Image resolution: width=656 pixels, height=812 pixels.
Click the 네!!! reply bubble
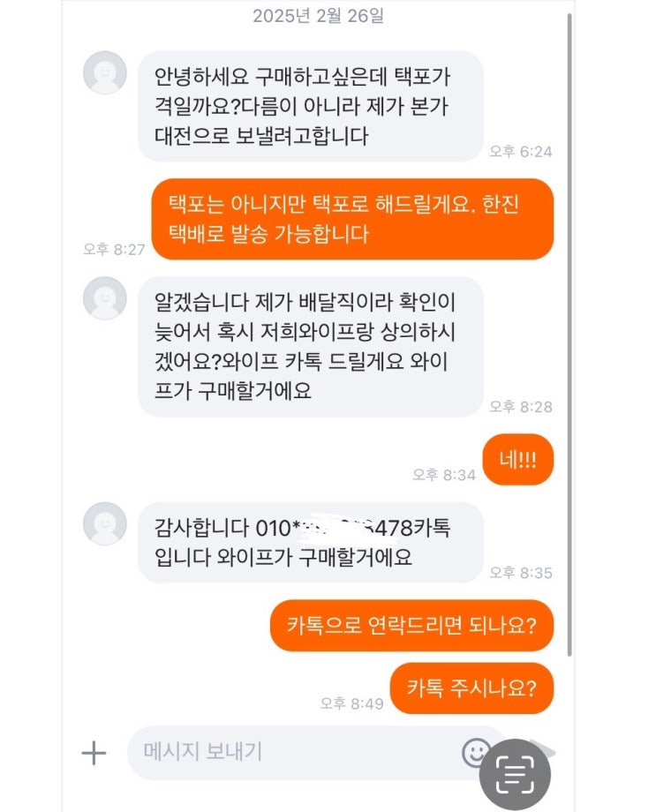pos(517,460)
